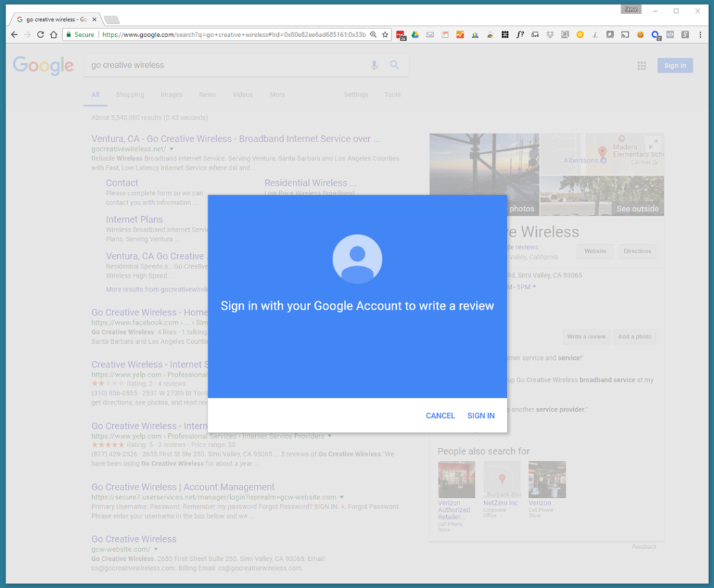
Task: Activate the voice search microphone icon
Action: (374, 65)
